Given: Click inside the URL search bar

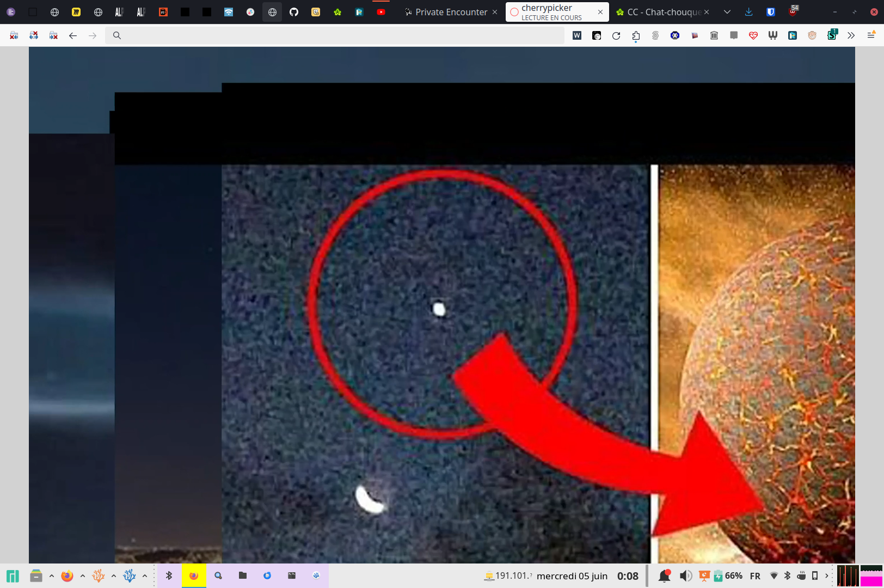Looking at the screenshot, I should tap(337, 36).
